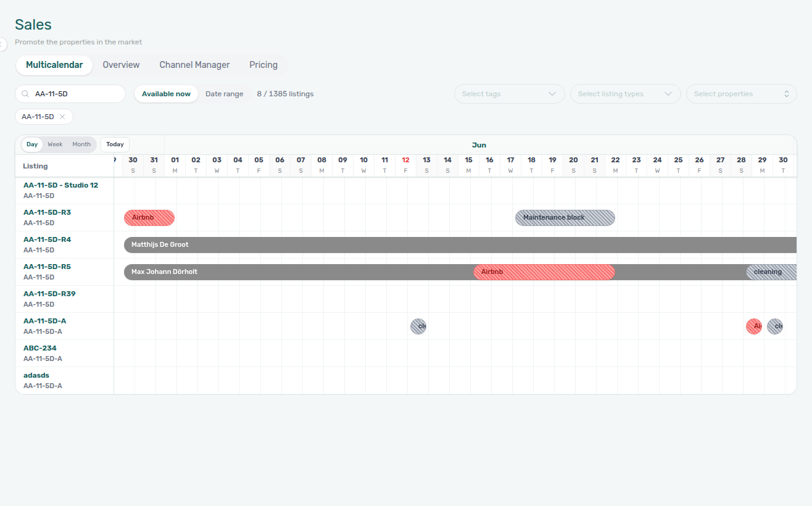
Task: Open the Airbnb block on AA-11-5D-R5
Action: 544,272
